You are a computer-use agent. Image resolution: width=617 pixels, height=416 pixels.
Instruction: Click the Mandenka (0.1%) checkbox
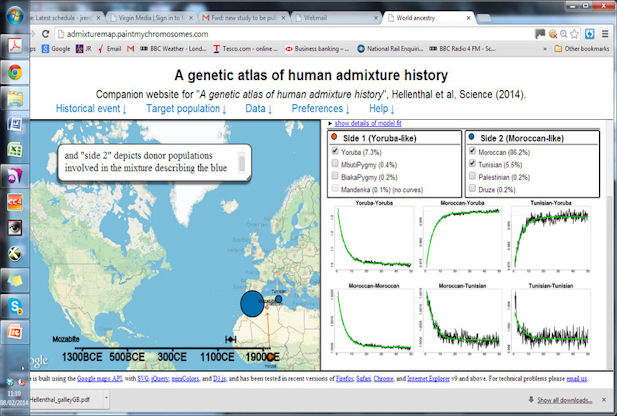(x=335, y=188)
